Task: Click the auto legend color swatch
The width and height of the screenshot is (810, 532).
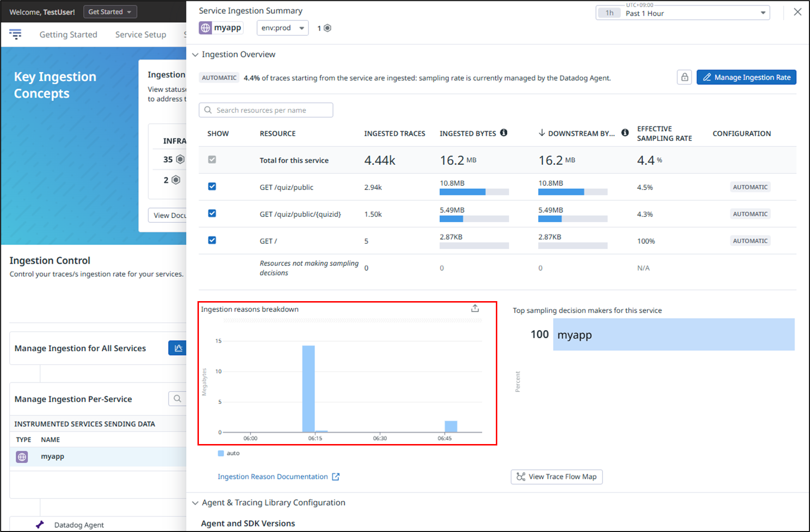Action: coord(221,453)
